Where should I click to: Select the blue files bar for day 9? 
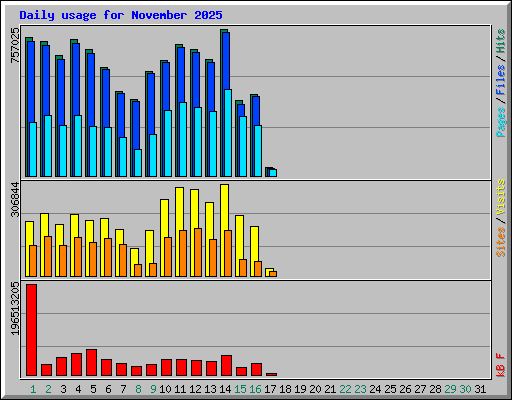click(x=151, y=103)
